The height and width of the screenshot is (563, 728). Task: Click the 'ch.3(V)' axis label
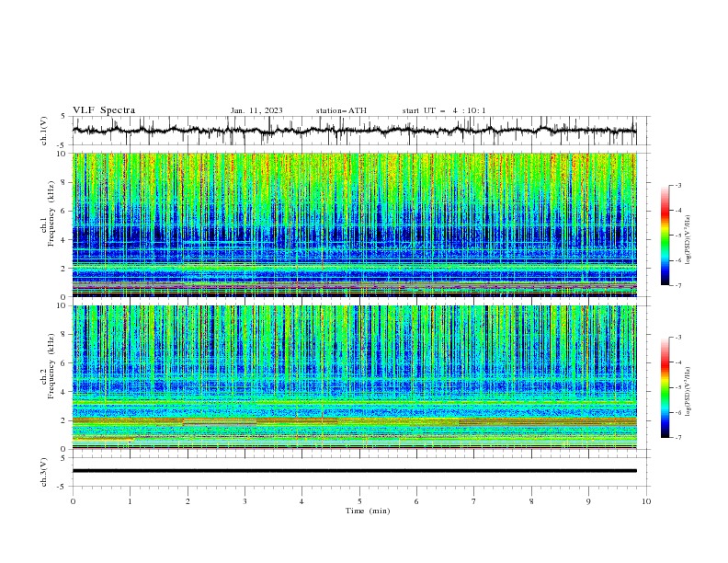click(44, 472)
